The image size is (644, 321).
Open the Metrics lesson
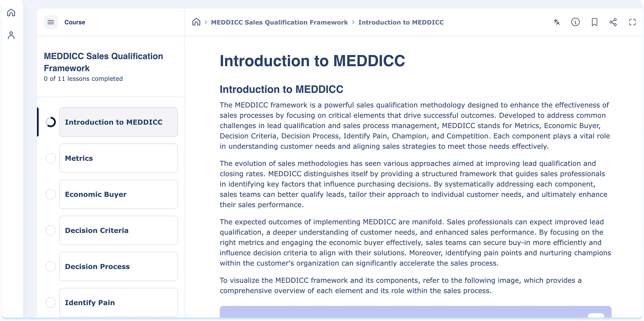(x=118, y=158)
